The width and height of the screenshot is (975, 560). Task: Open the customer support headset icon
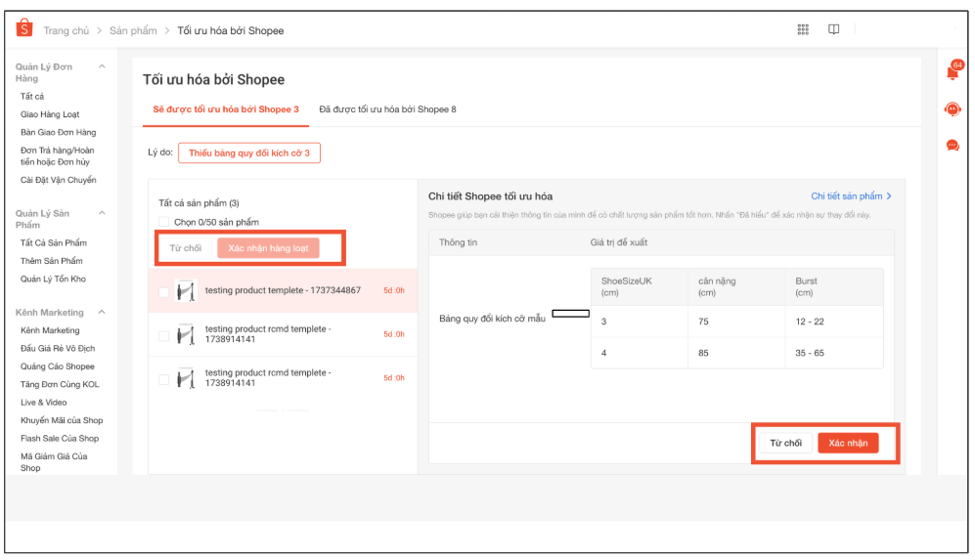click(953, 109)
